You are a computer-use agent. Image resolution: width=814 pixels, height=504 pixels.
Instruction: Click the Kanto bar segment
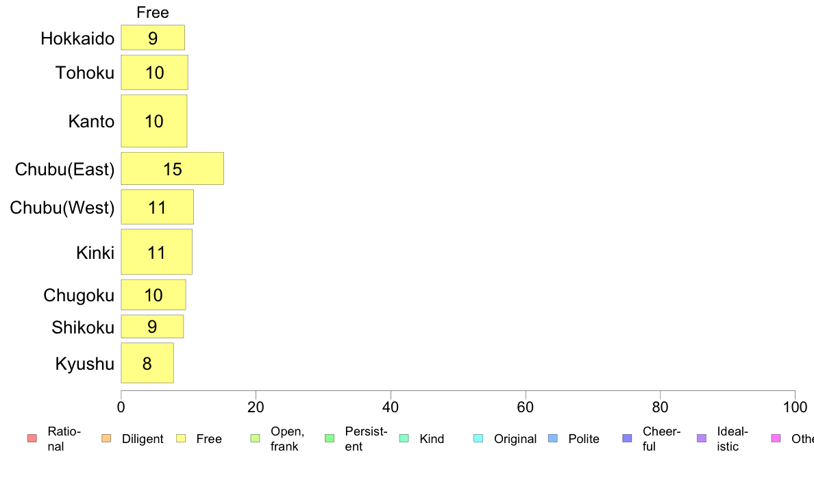[x=154, y=121]
